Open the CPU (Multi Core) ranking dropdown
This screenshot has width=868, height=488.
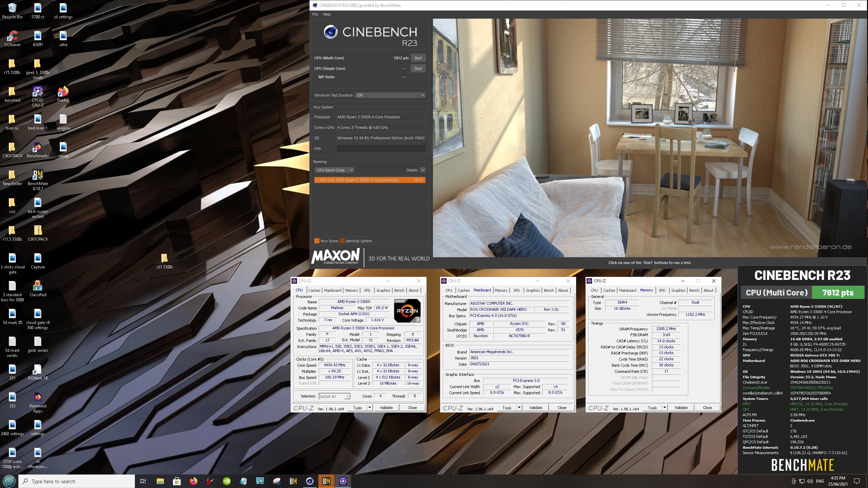335,170
